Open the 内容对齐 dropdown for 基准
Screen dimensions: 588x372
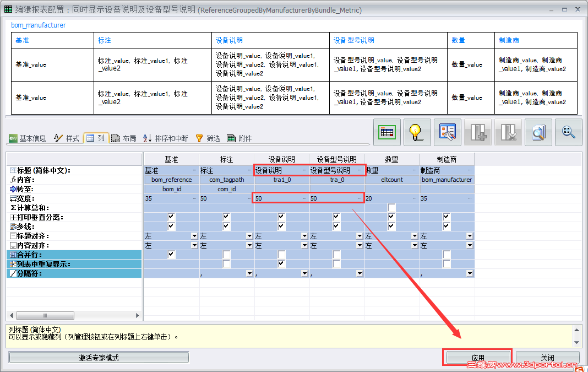(x=194, y=245)
